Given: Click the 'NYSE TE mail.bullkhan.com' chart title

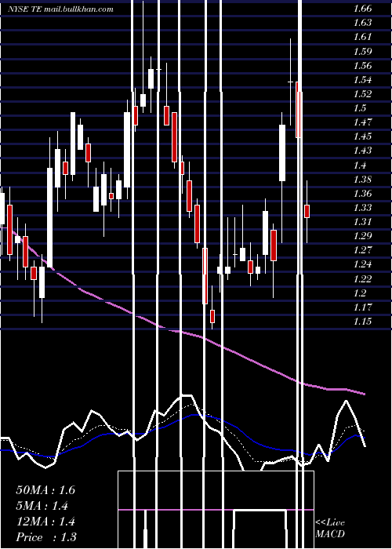Looking at the screenshot, I should pos(61,9).
